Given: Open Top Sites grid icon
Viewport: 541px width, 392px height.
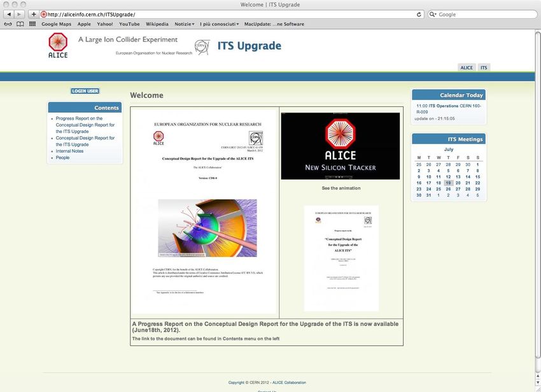Looking at the screenshot, I should click(x=32, y=24).
